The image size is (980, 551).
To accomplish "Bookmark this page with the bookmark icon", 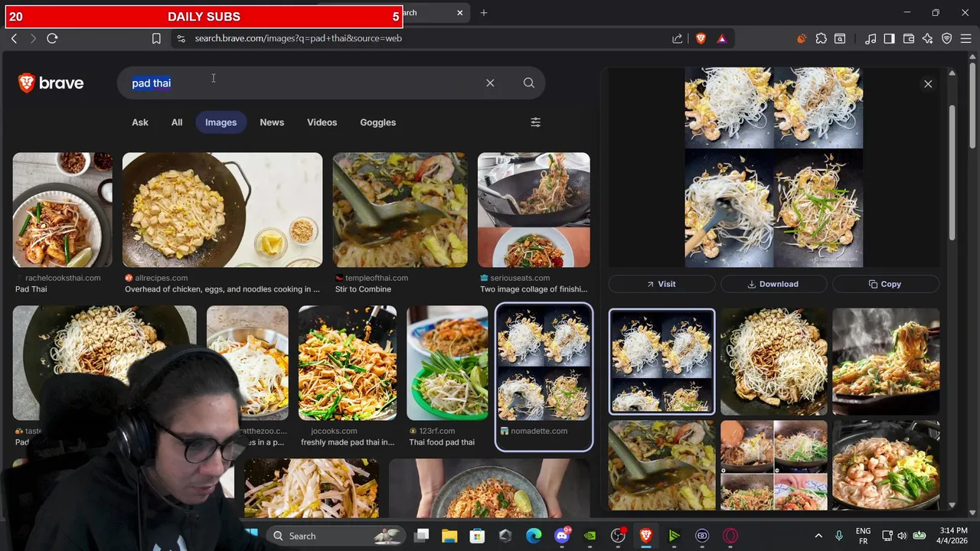I will point(156,38).
